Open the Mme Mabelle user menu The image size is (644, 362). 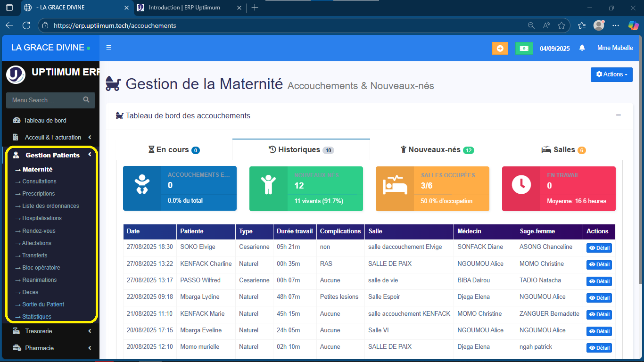point(615,48)
